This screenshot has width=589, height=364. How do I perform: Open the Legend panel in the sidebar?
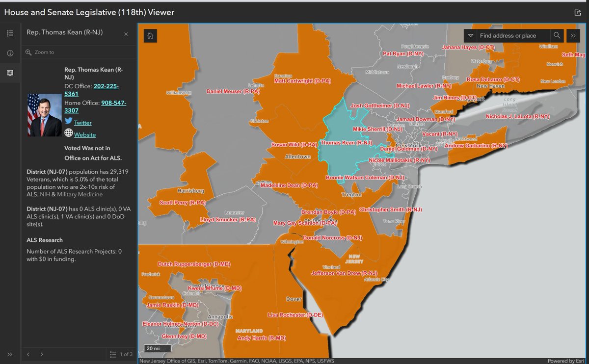tap(9, 33)
